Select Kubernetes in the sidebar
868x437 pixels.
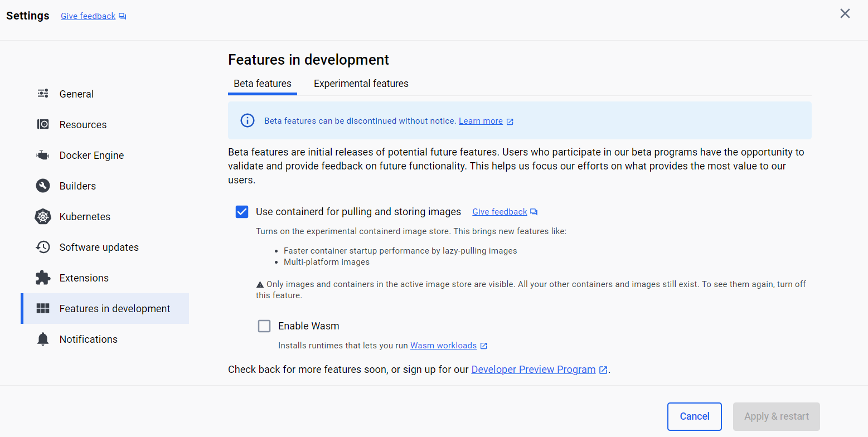[x=105, y=216]
